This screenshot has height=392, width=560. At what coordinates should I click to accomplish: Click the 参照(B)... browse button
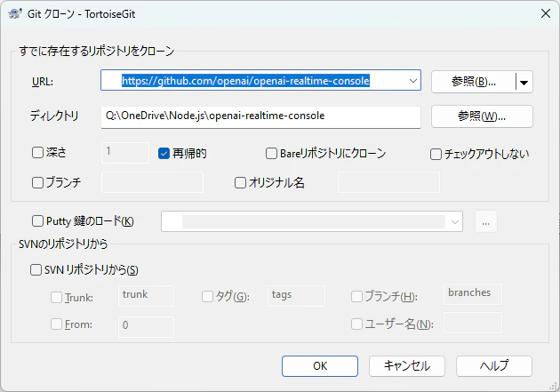(474, 82)
